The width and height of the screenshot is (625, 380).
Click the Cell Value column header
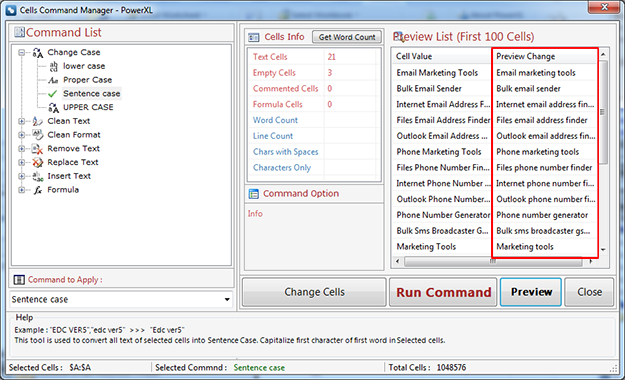[442, 57]
